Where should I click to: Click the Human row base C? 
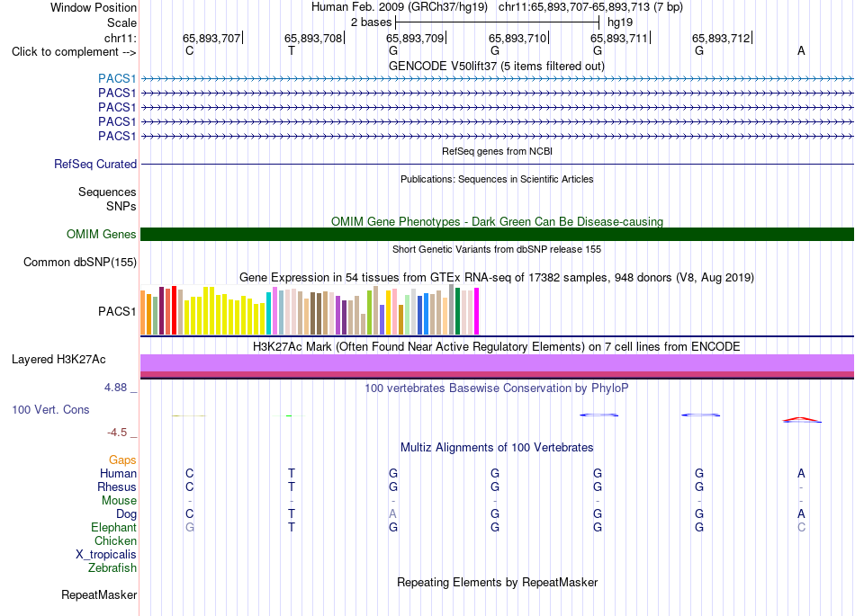point(189,473)
